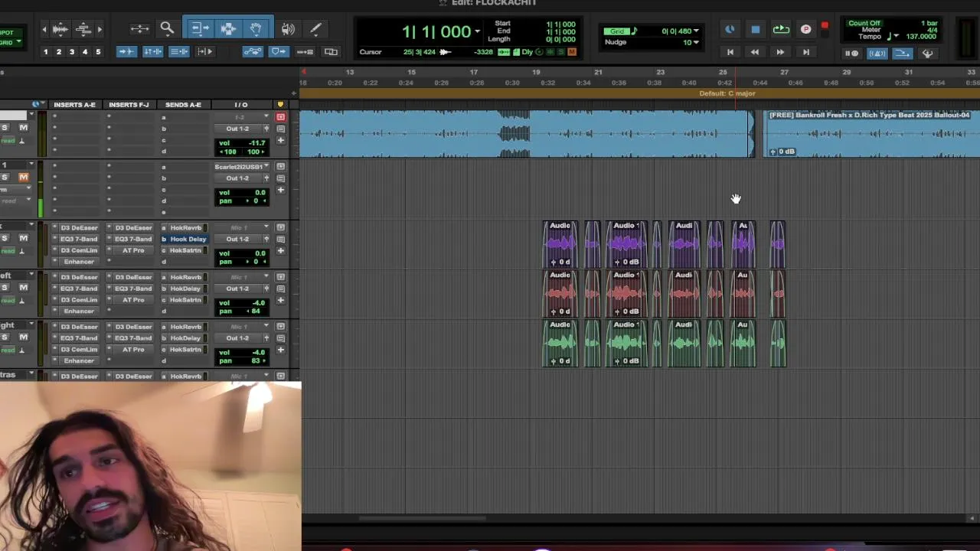
Task: Toggle the Wait for Note button
Action: pos(852,54)
